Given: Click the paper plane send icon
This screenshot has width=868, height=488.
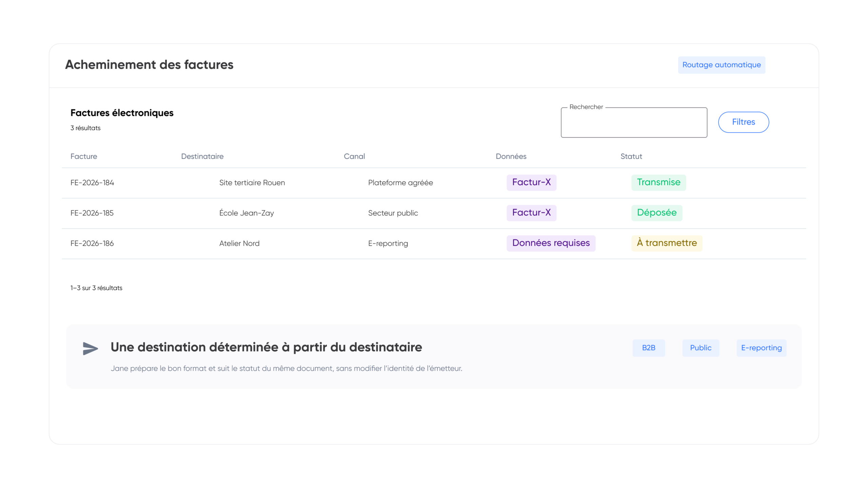Looking at the screenshot, I should pyautogui.click(x=90, y=348).
